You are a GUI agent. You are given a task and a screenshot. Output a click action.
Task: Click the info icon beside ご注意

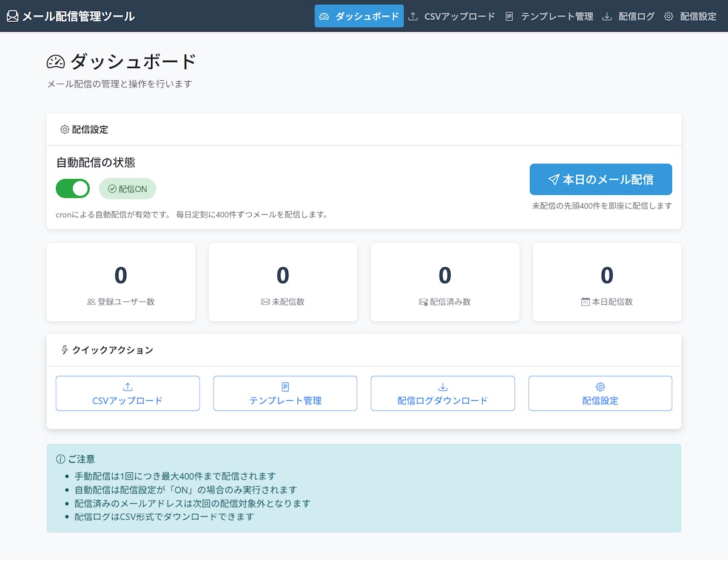60,459
